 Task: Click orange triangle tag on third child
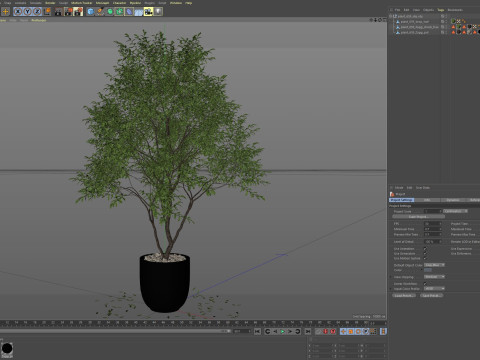453,32
